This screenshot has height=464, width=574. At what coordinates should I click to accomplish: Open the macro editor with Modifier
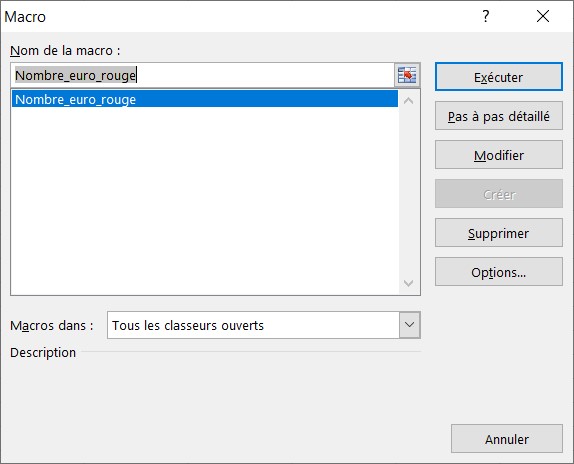pos(499,155)
